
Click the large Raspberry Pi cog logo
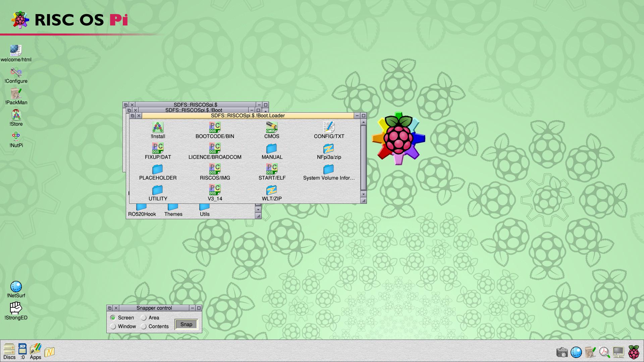398,138
